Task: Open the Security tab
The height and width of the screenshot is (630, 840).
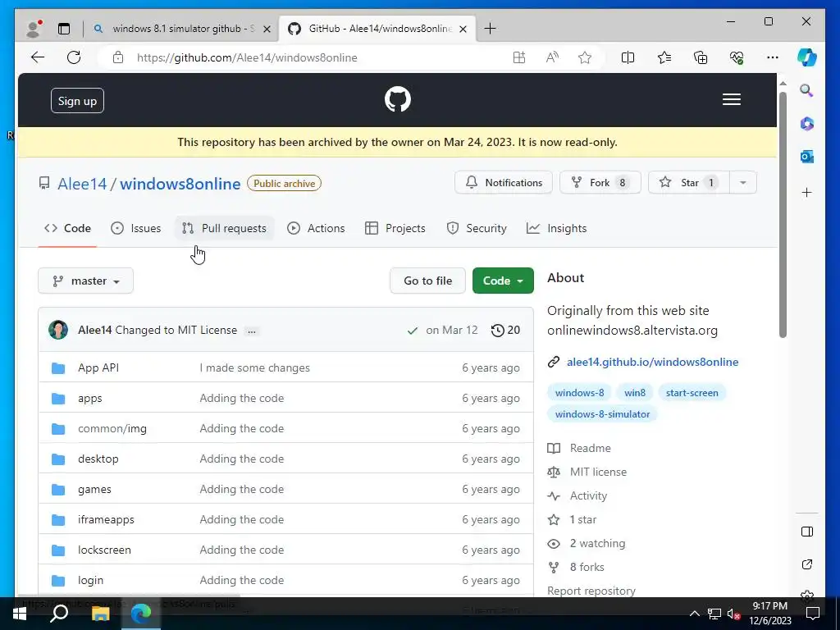Action: pyautogui.click(x=477, y=228)
